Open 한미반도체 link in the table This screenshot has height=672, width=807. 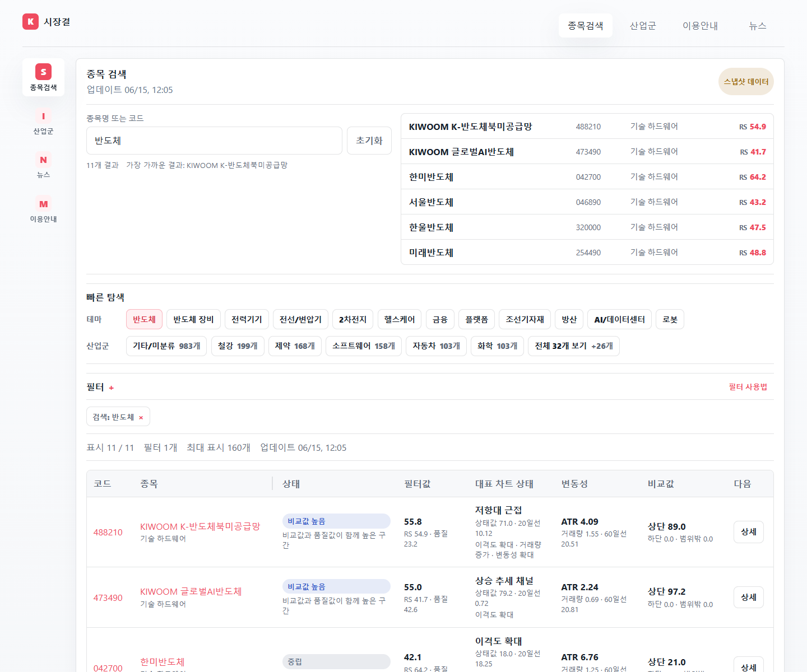pyautogui.click(x=162, y=662)
